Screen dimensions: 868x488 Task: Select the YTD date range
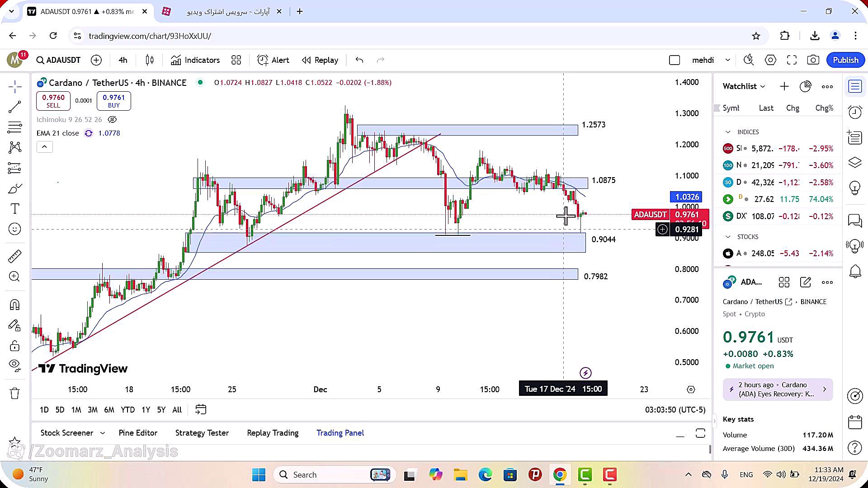coord(127,410)
